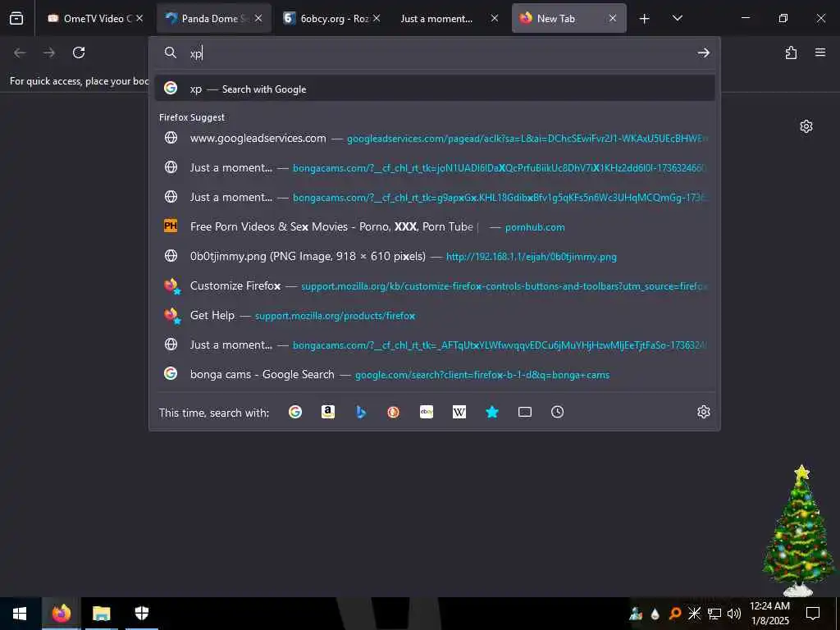840x630 pixels.
Task: Open search settings gear in suggestion panel
Action: 703,412
